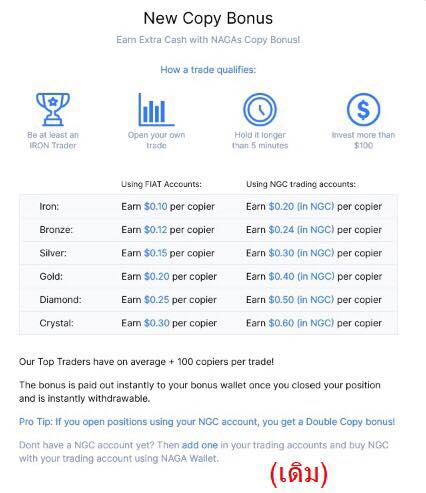The height and width of the screenshot is (493, 426).
Task: Click the 'Using NGC trading accounts:' header
Action: point(301,184)
